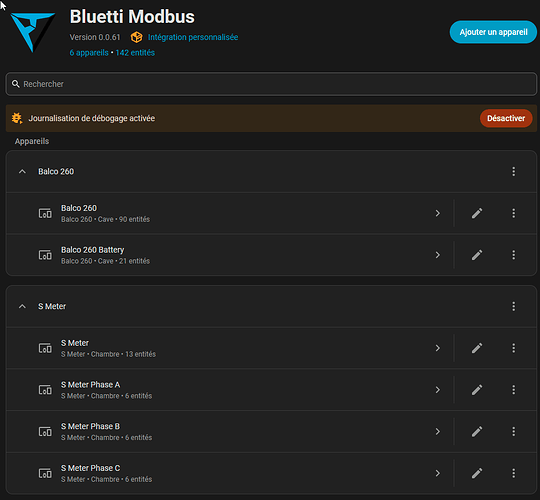Edit the S Meter device with pencil icon
The image size is (540, 500).
pos(477,348)
